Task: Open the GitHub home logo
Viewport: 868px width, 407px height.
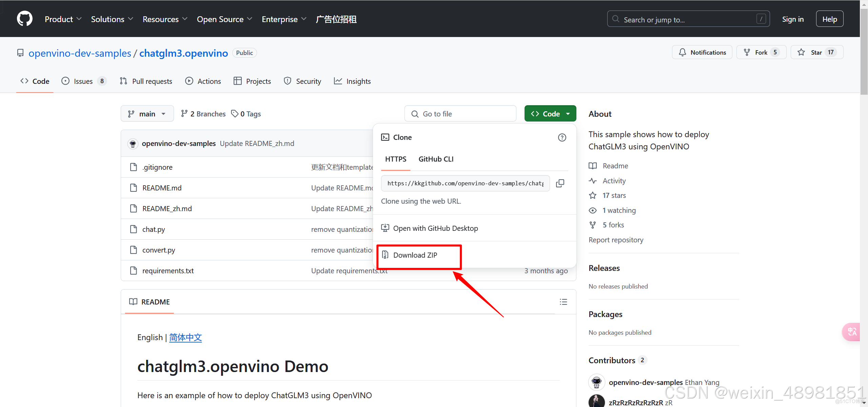Action: tap(25, 19)
